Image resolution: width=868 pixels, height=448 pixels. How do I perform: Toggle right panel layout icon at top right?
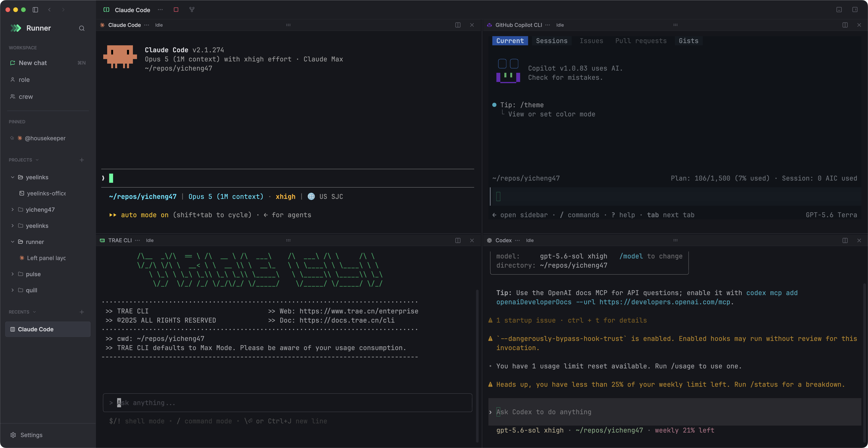click(x=855, y=10)
